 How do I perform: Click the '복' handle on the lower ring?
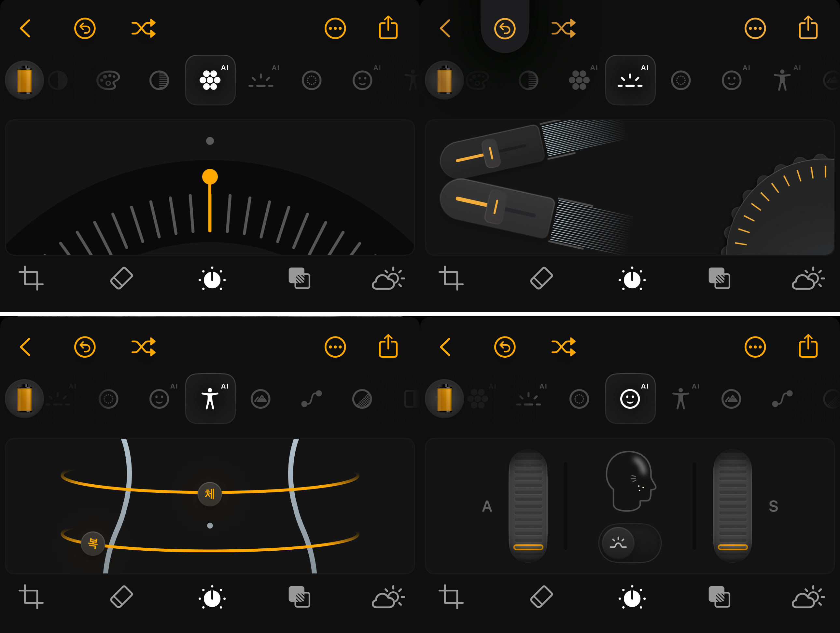[x=93, y=544]
